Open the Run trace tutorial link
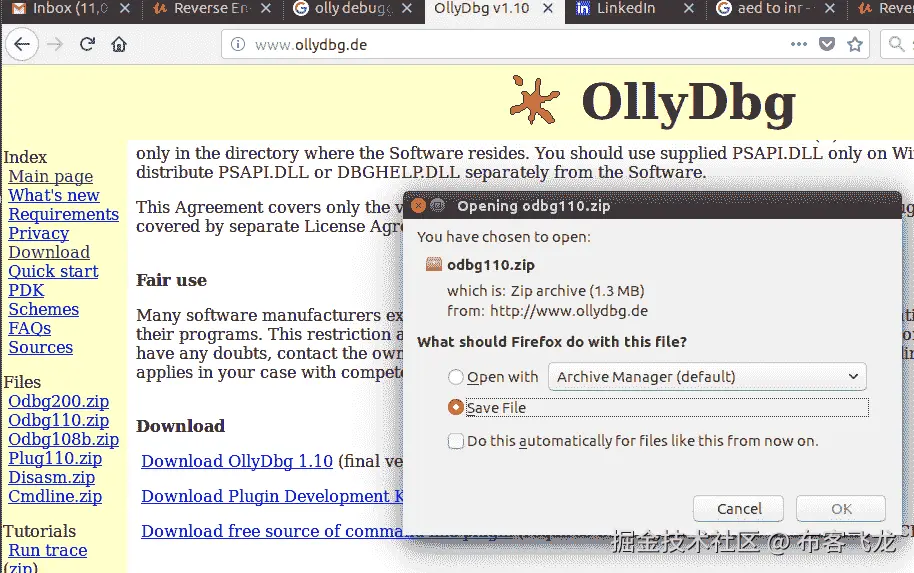The height and width of the screenshot is (573, 914). pyautogui.click(x=48, y=550)
